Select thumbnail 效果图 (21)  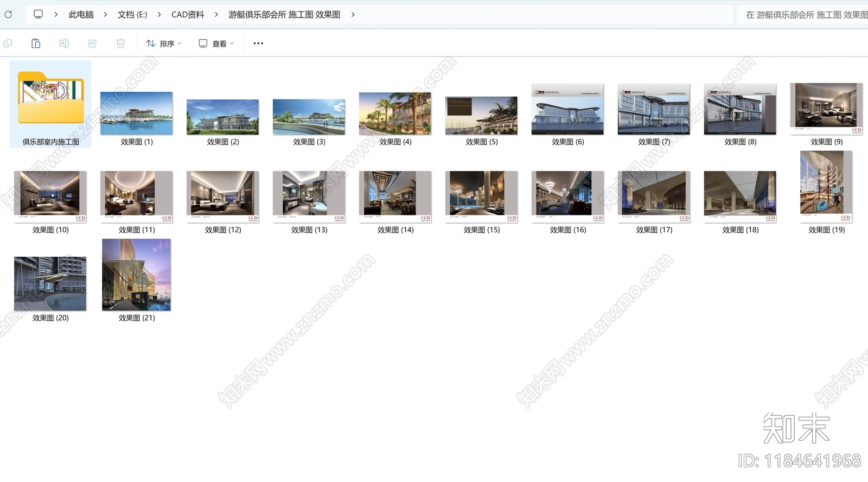tap(137, 275)
